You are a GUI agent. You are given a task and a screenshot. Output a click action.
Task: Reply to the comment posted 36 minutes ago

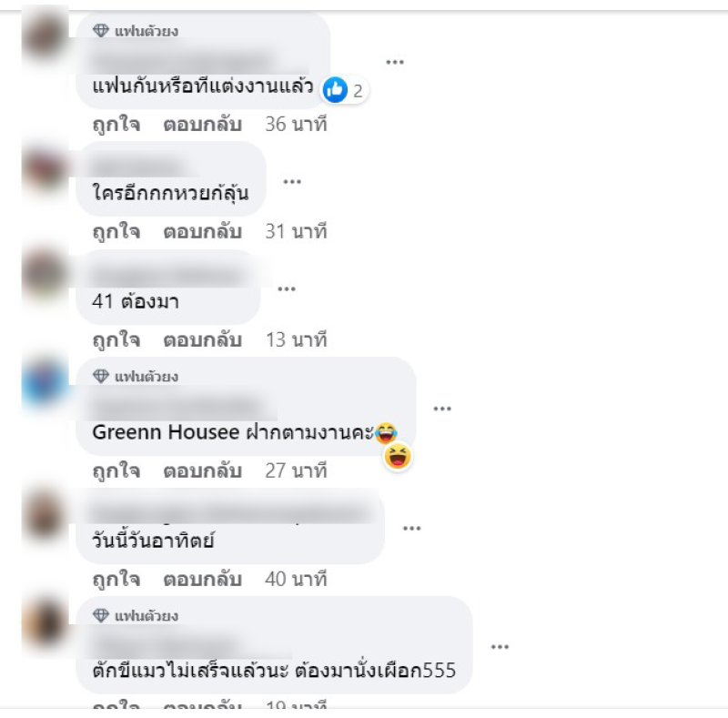[202, 125]
